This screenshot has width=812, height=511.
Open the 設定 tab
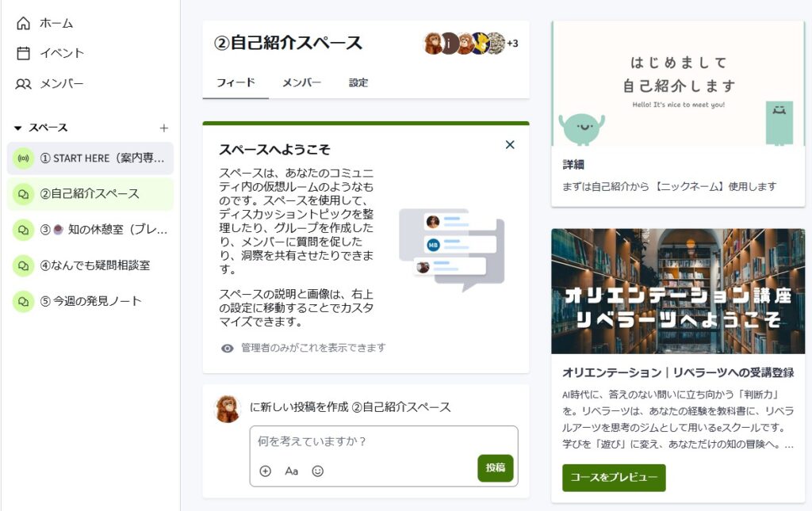click(x=358, y=82)
